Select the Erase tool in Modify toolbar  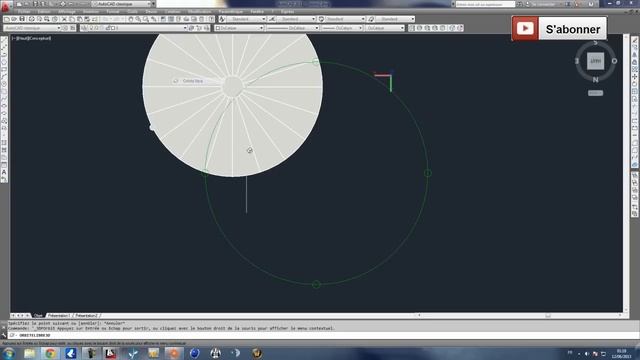[635, 40]
